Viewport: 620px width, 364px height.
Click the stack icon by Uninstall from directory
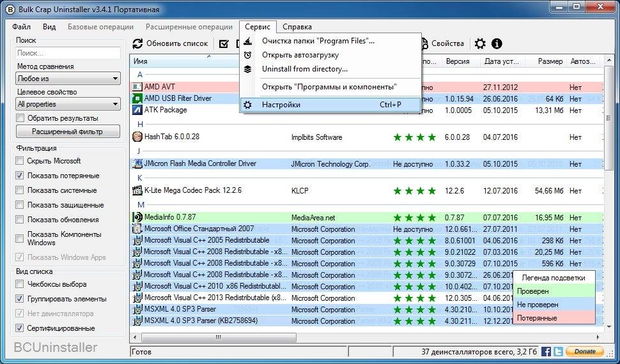[x=247, y=69]
